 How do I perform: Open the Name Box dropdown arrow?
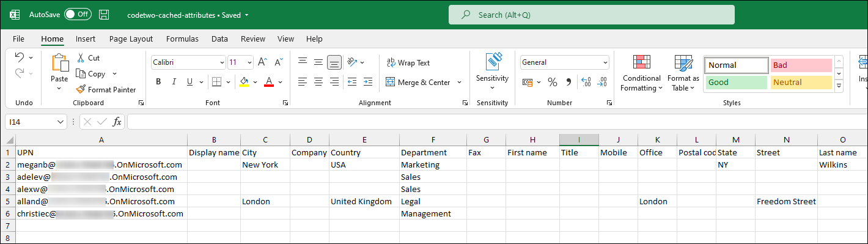60,122
